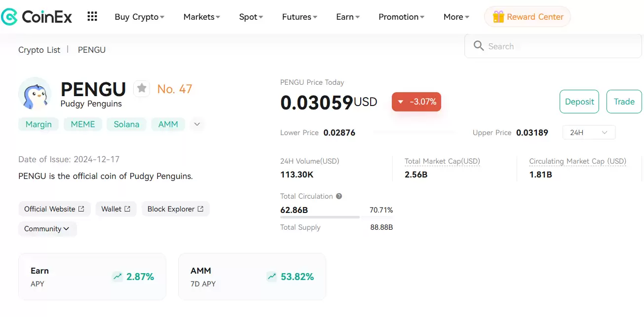
Task: Open the 24H time range dropdown
Action: pyautogui.click(x=589, y=133)
